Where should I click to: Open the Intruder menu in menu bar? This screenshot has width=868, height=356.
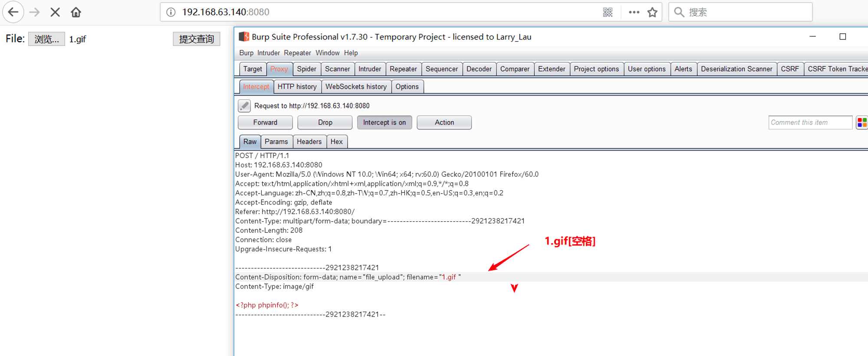click(269, 53)
